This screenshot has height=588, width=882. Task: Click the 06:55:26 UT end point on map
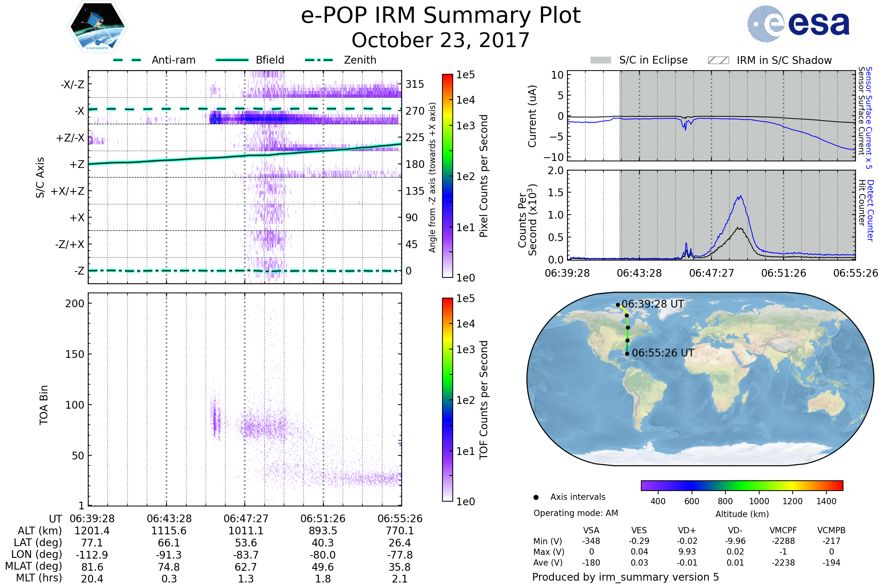pos(627,354)
